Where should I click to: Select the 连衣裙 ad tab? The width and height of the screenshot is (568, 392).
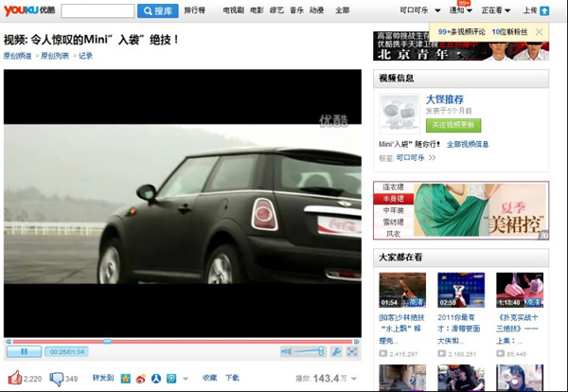(394, 187)
